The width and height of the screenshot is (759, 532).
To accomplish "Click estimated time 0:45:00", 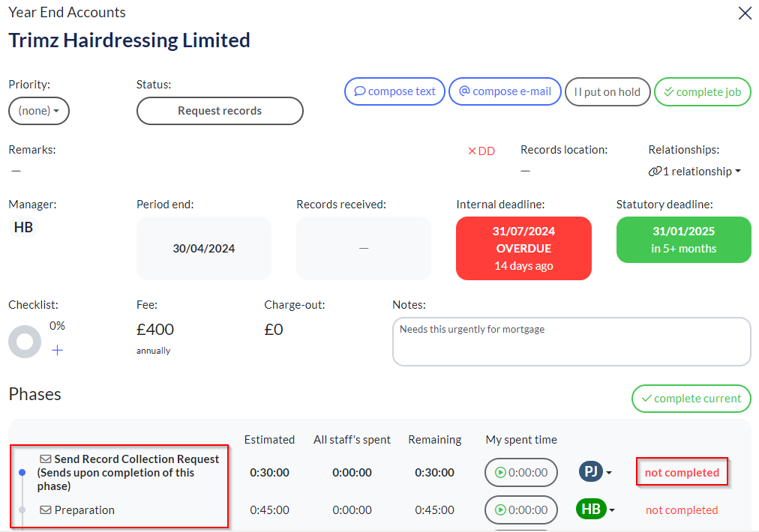I will tap(269, 510).
